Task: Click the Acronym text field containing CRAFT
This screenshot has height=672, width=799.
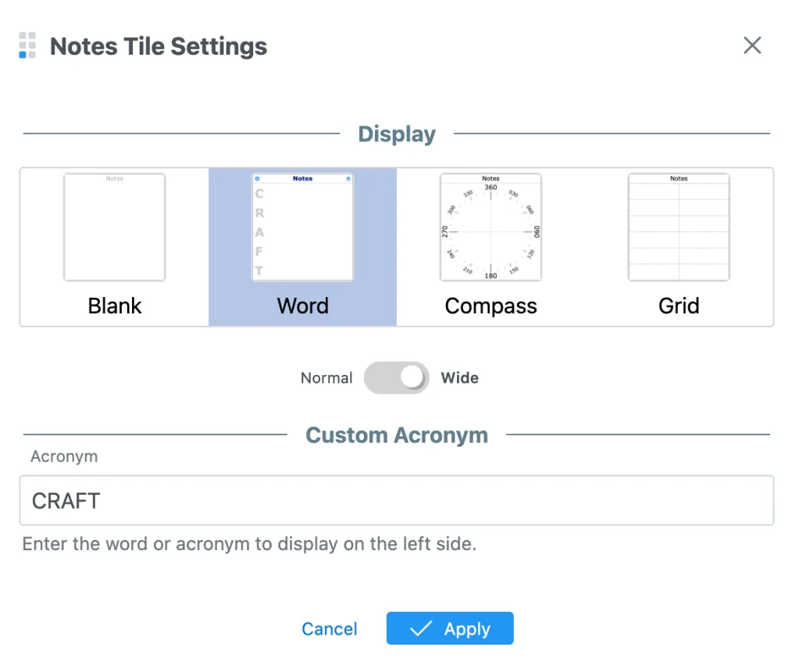Action: [x=397, y=501]
